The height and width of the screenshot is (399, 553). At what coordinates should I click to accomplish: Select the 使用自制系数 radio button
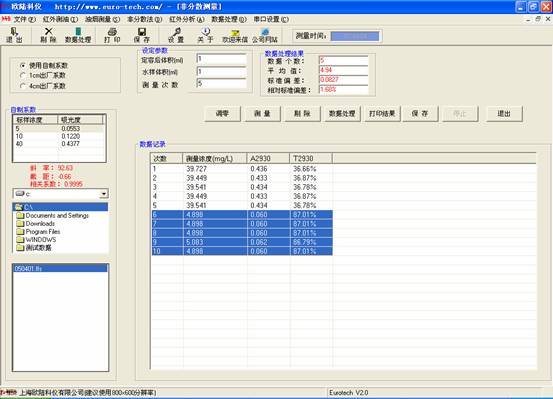(23, 66)
